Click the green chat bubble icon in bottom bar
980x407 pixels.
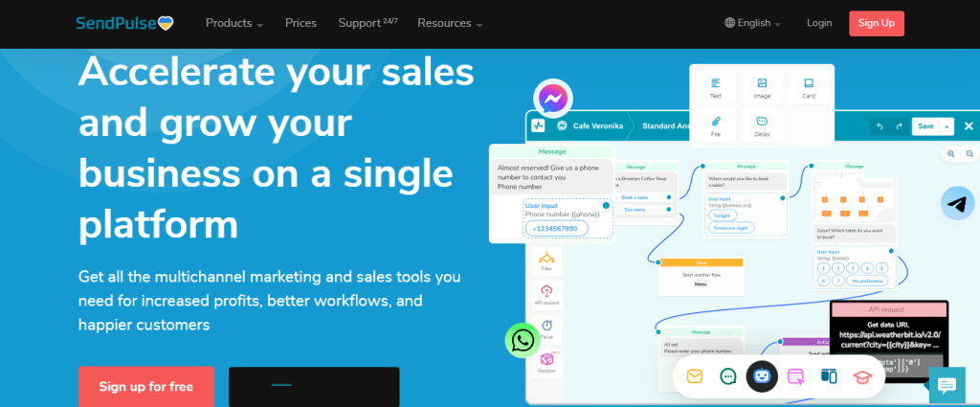click(728, 375)
